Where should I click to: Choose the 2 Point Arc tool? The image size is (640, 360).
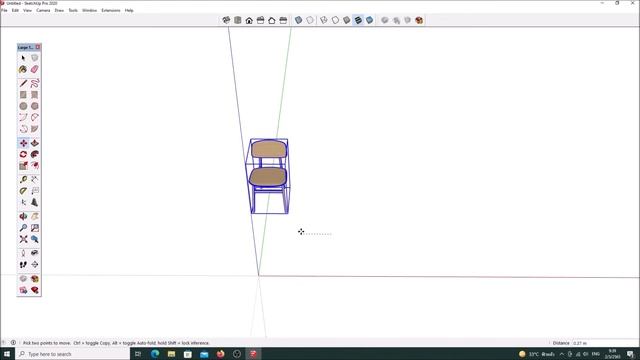point(35,118)
